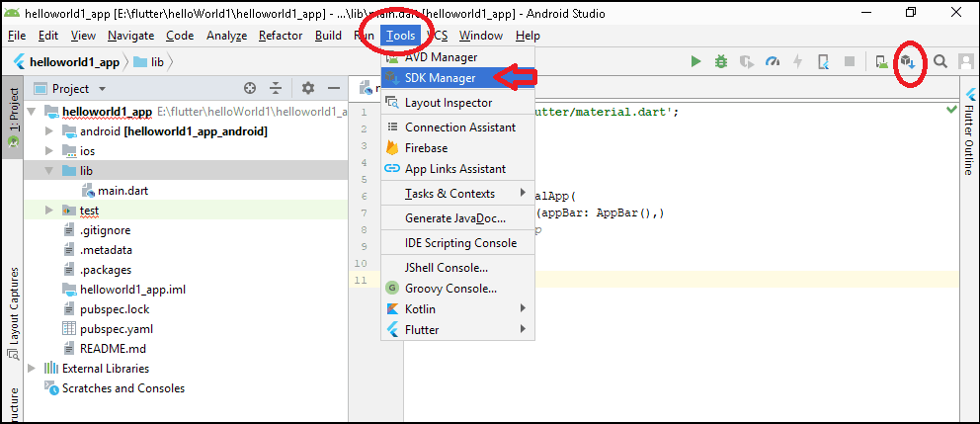Viewport: 980px width, 424px height.
Task: Select App Links Assistant entry
Action: tap(457, 169)
